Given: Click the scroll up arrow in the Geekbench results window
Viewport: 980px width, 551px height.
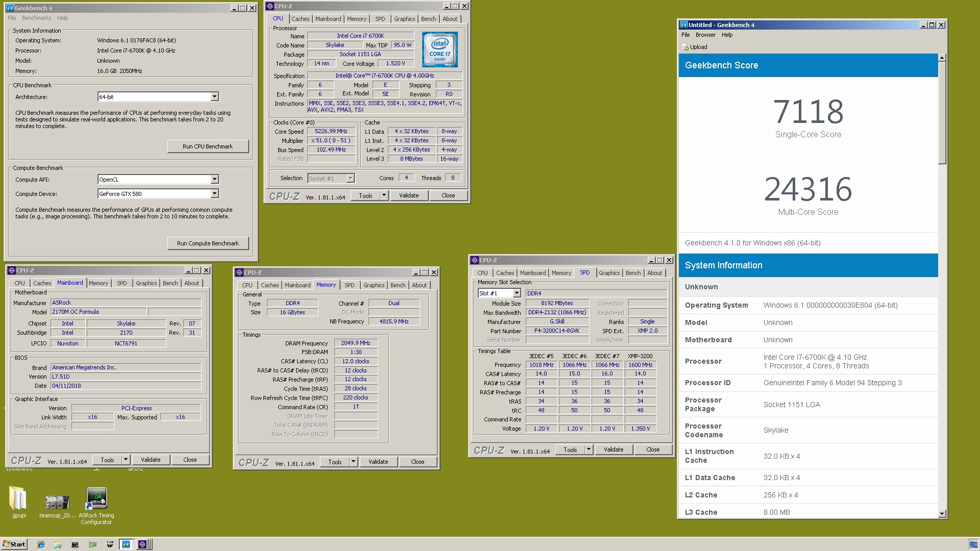Looking at the screenshot, I should tap(942, 58).
